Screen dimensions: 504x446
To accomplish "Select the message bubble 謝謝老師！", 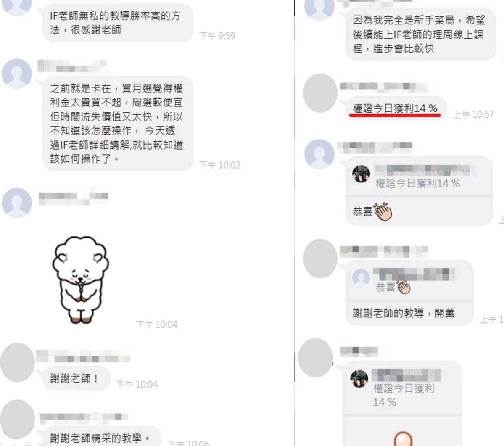I will coord(77,378).
